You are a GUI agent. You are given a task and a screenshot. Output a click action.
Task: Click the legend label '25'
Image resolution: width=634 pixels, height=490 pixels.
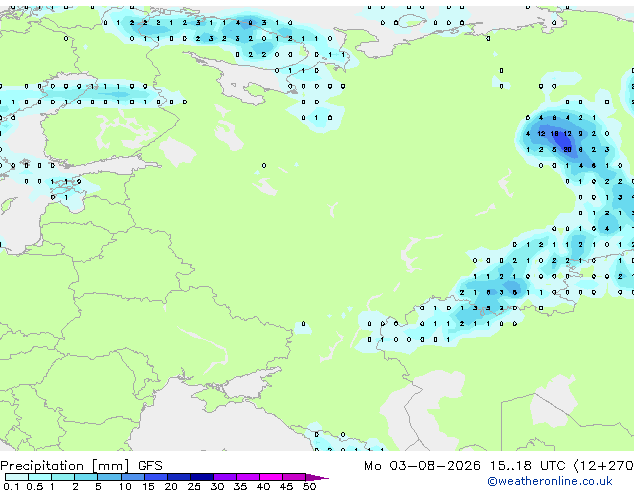point(194,486)
